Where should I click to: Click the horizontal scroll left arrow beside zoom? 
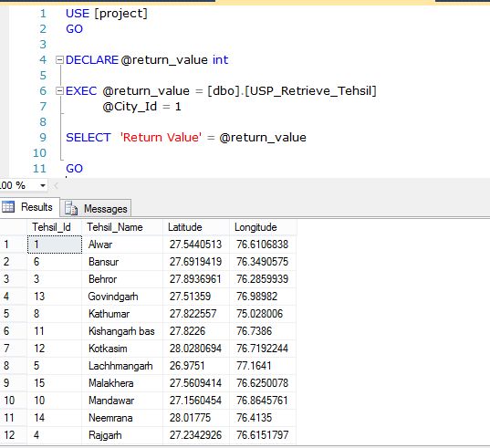click(56, 185)
